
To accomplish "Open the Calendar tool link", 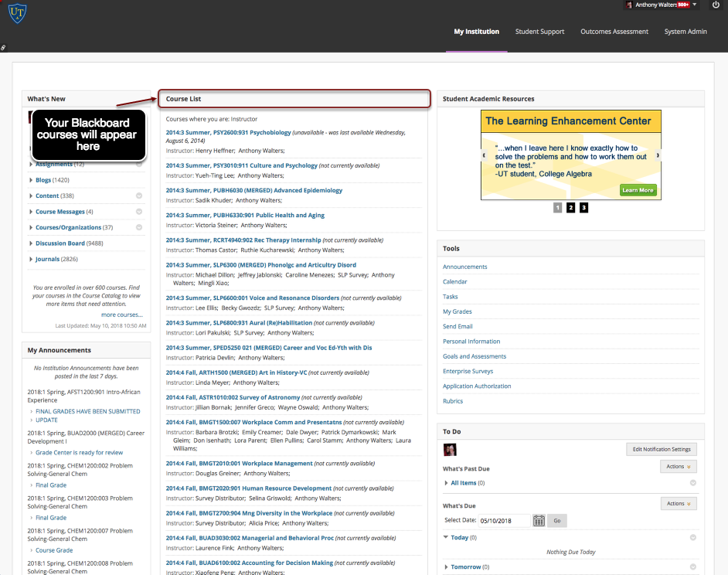I will tap(454, 282).
